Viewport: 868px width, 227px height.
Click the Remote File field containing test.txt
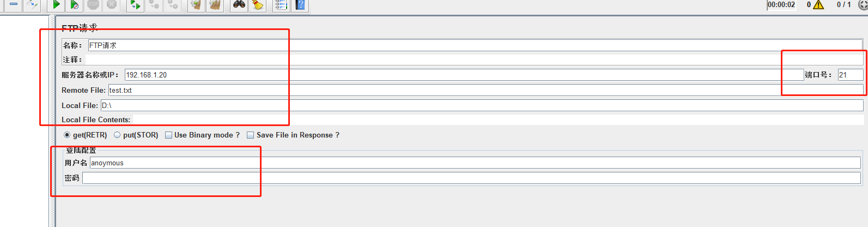pyautogui.click(x=485, y=90)
